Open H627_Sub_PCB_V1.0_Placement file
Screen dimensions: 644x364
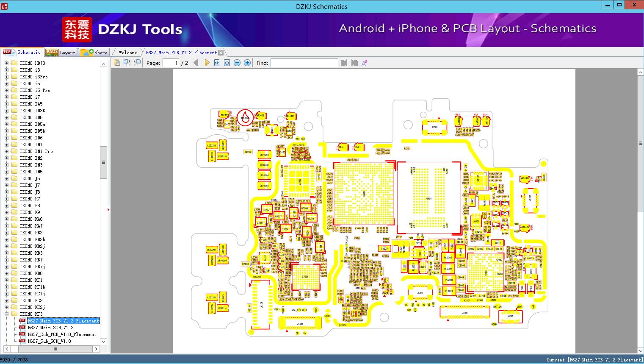tap(62, 334)
